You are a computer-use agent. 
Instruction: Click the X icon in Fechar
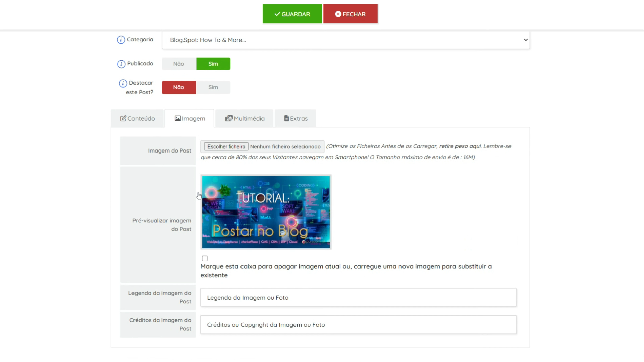338,14
